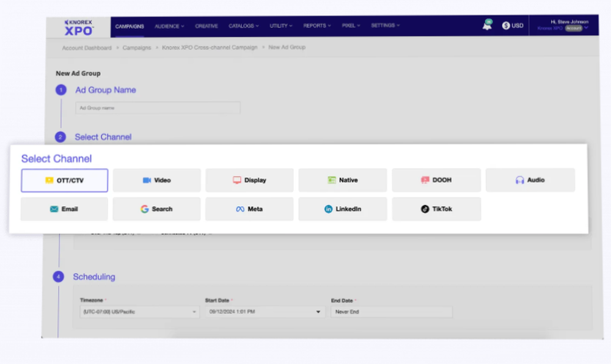Select the Native channel

tap(343, 180)
